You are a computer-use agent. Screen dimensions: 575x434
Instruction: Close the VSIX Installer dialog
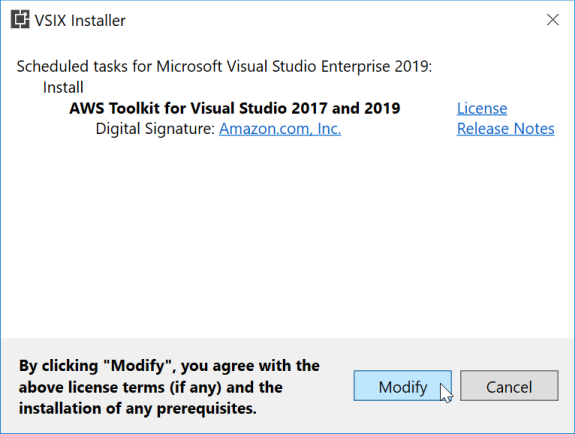tap(553, 19)
